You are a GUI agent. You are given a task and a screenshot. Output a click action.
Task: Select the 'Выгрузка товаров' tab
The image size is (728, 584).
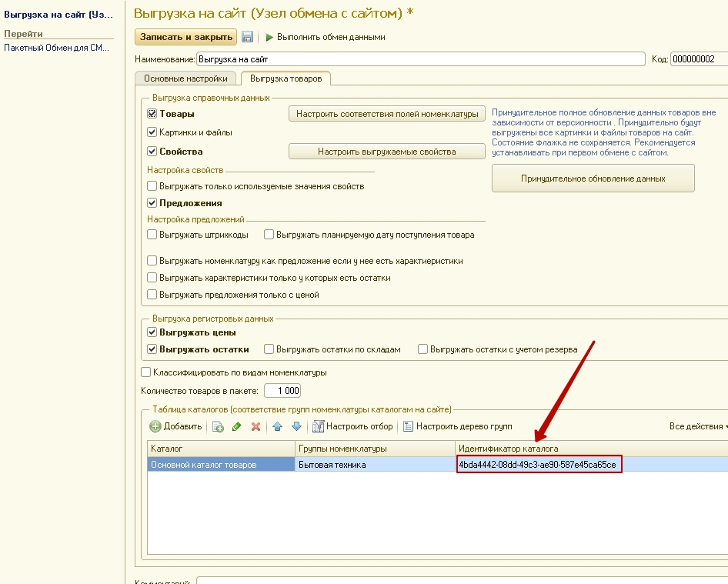coord(286,78)
